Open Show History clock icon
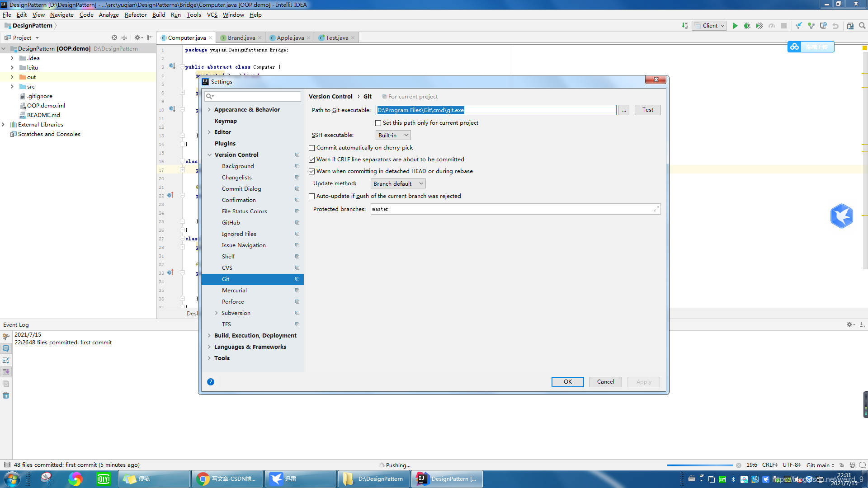The width and height of the screenshot is (868, 488). point(823,26)
